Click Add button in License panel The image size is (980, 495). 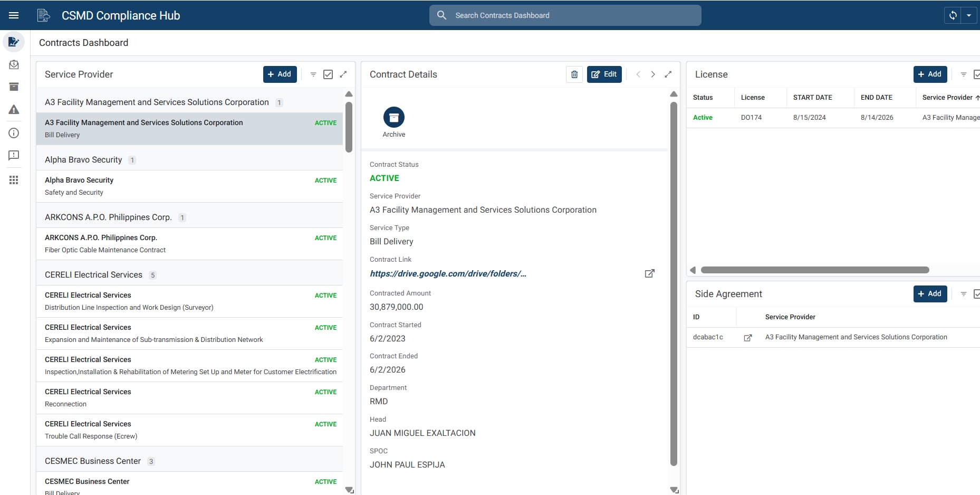point(930,74)
